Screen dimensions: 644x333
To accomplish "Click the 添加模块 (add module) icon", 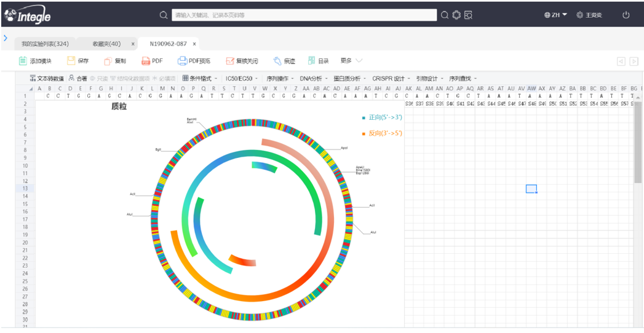I will pyautogui.click(x=23, y=61).
